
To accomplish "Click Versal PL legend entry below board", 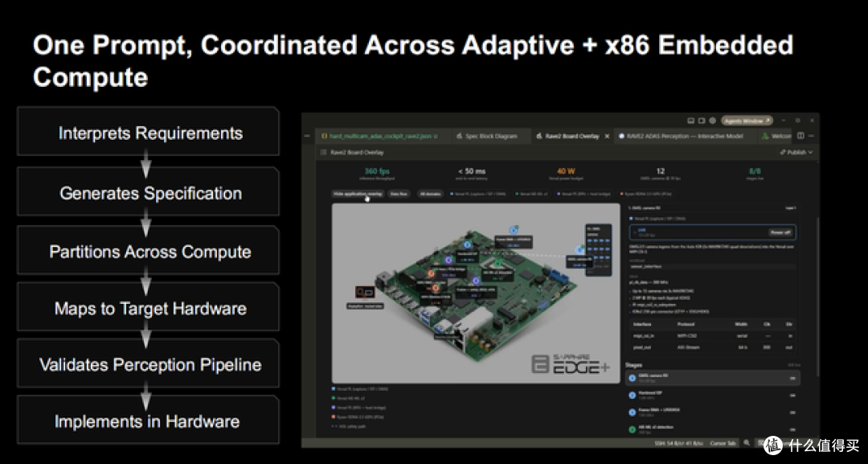I will point(360,389).
